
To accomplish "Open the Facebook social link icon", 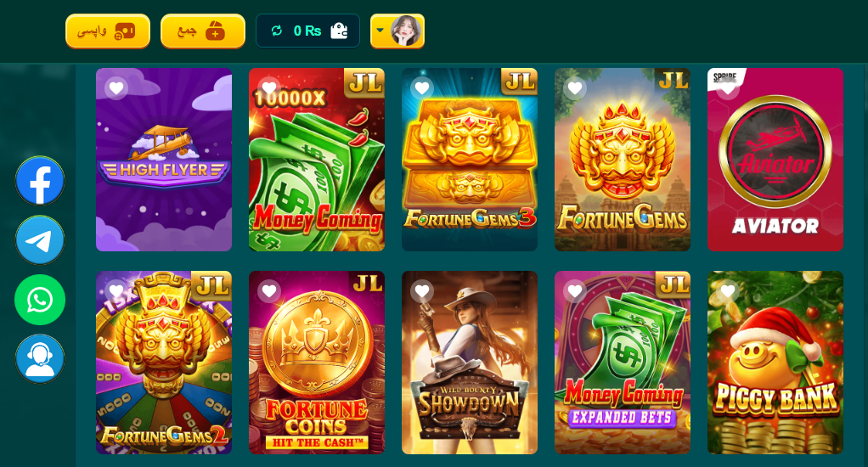I will tap(40, 181).
